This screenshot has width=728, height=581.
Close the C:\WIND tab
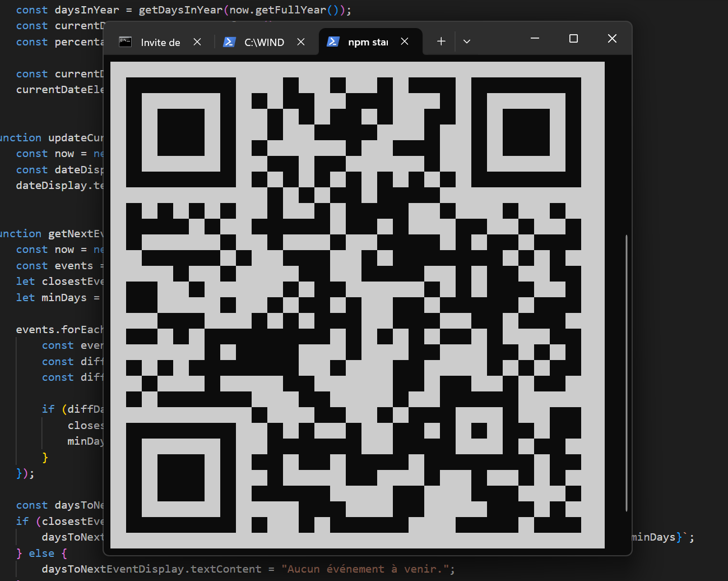pos(301,42)
